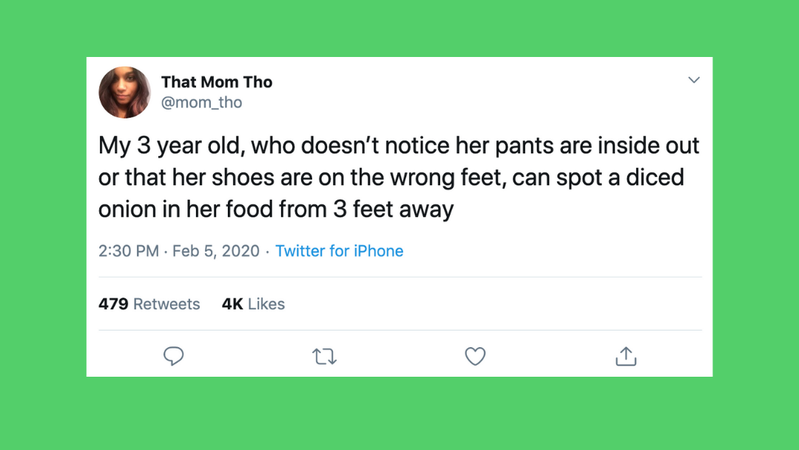Viewport: 799px width, 450px height.
Task: Open the 'Twitter for iPhone' source link
Action: [x=339, y=251]
